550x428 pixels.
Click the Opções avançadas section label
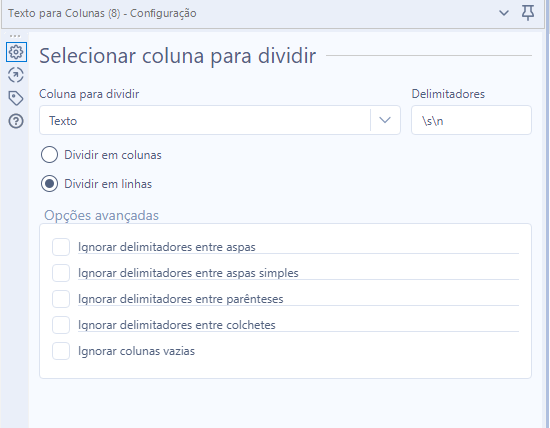click(x=101, y=215)
